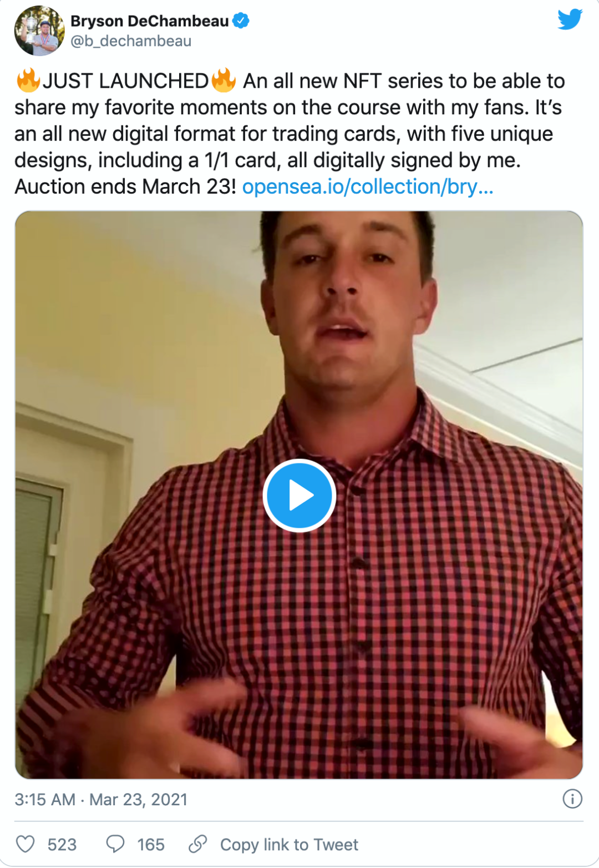
Task: Select Copy link to Tweet
Action: (289, 845)
